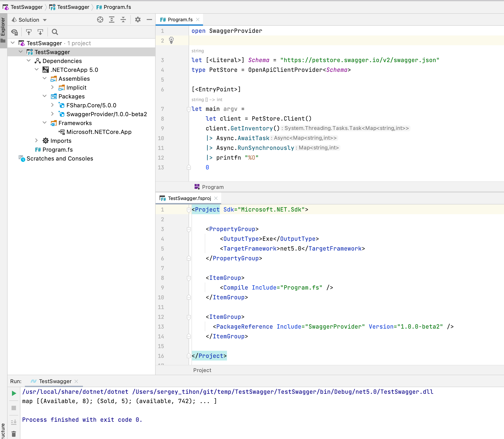
Task: Click the trash clear output icon
Action: (14, 434)
